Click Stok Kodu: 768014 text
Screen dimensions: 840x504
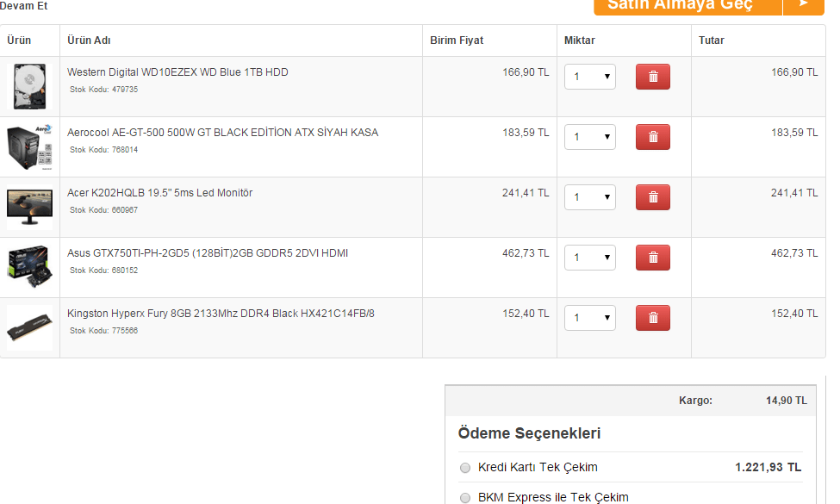104,150
